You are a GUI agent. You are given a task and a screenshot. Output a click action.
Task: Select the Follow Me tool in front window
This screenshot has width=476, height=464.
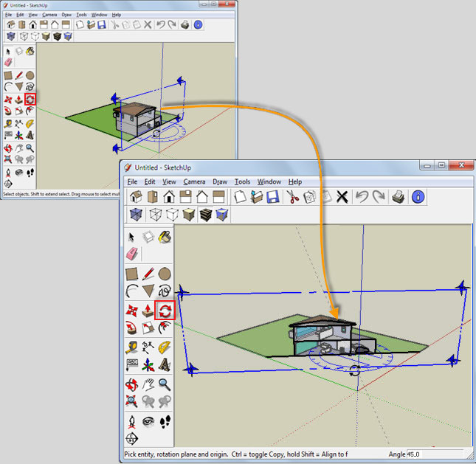pyautogui.click(x=132, y=328)
